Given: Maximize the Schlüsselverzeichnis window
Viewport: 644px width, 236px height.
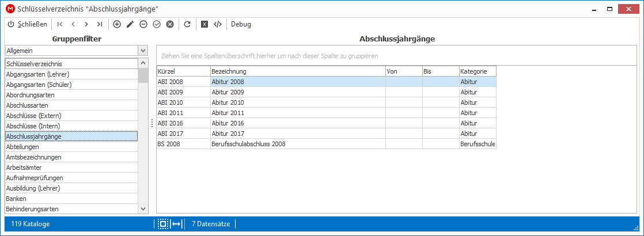Looking at the screenshot, I should [x=610, y=9].
